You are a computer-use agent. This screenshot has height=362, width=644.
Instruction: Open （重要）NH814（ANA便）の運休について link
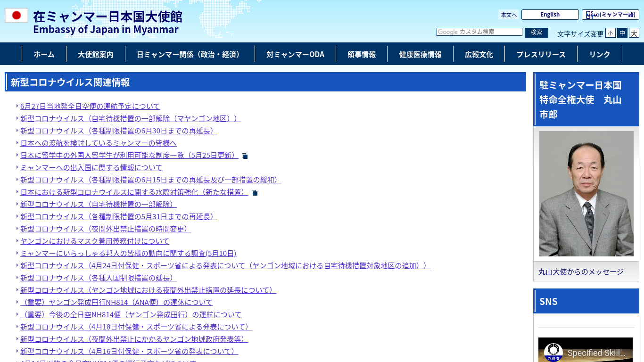[x=116, y=303]
